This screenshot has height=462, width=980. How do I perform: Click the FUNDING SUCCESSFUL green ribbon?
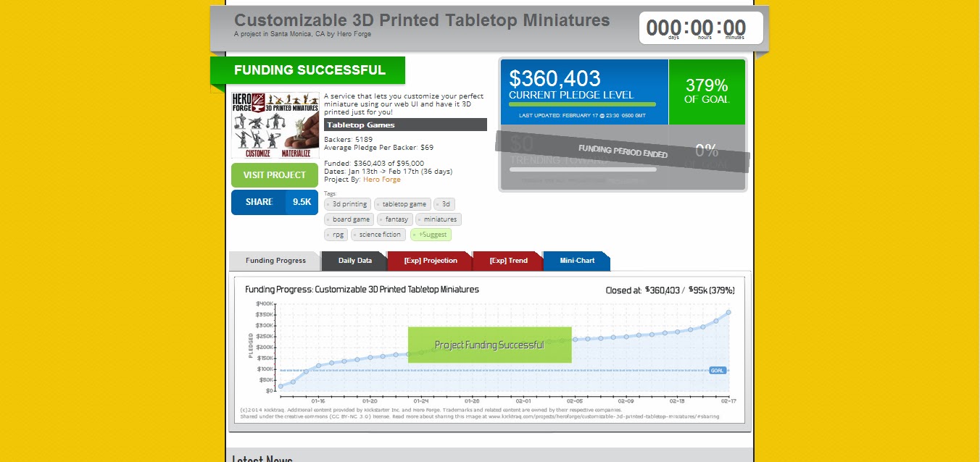click(x=309, y=70)
